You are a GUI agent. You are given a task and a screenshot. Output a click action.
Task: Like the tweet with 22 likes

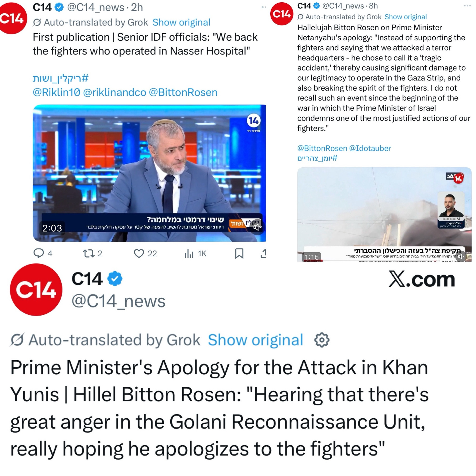pyautogui.click(x=145, y=253)
